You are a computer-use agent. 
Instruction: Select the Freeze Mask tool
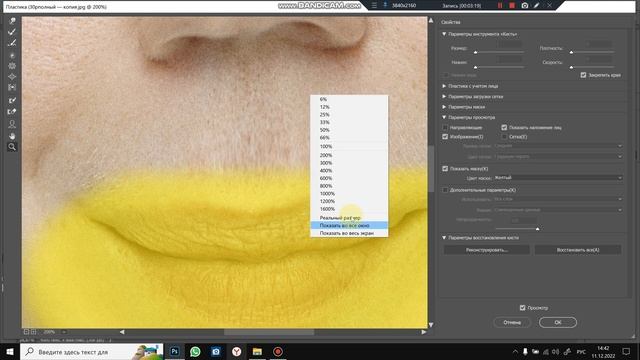coord(12,100)
